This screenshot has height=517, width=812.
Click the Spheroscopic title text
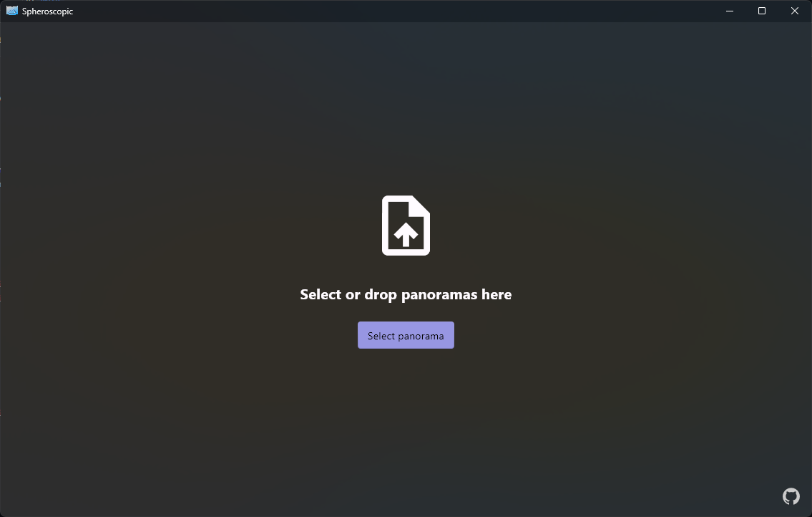click(x=48, y=11)
